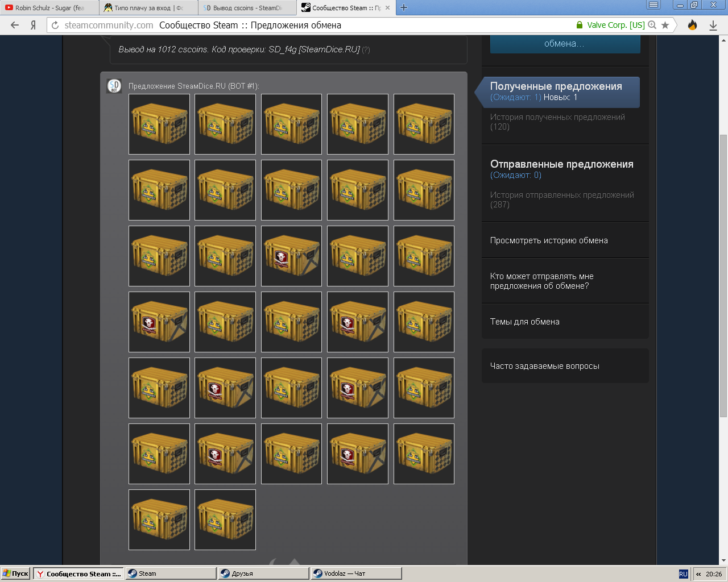Open the Друзья taskbar window

point(264,574)
